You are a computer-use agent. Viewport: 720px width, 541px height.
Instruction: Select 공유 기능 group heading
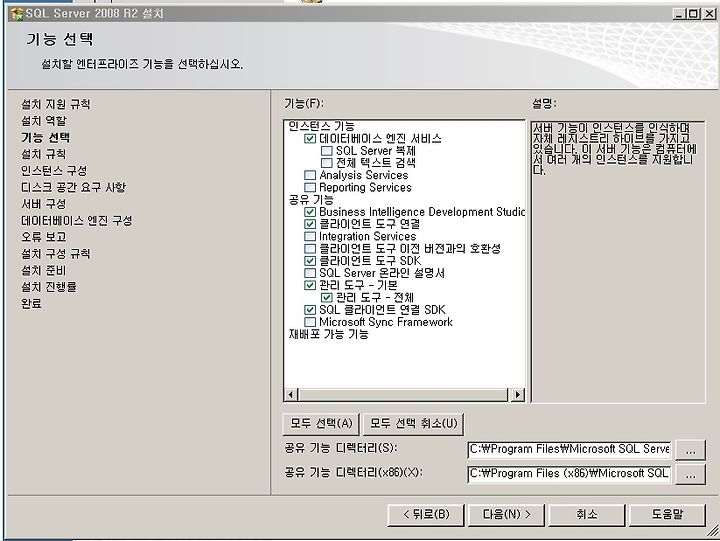(311, 200)
